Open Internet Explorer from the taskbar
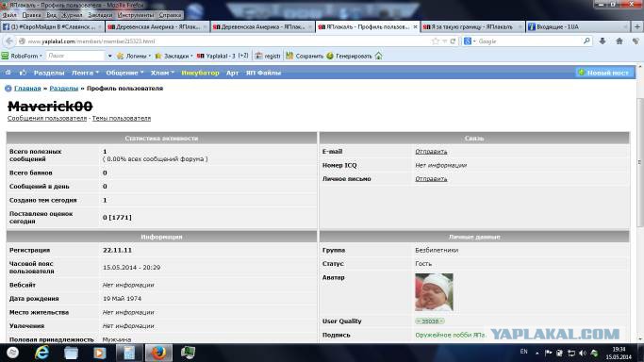 click(x=41, y=353)
